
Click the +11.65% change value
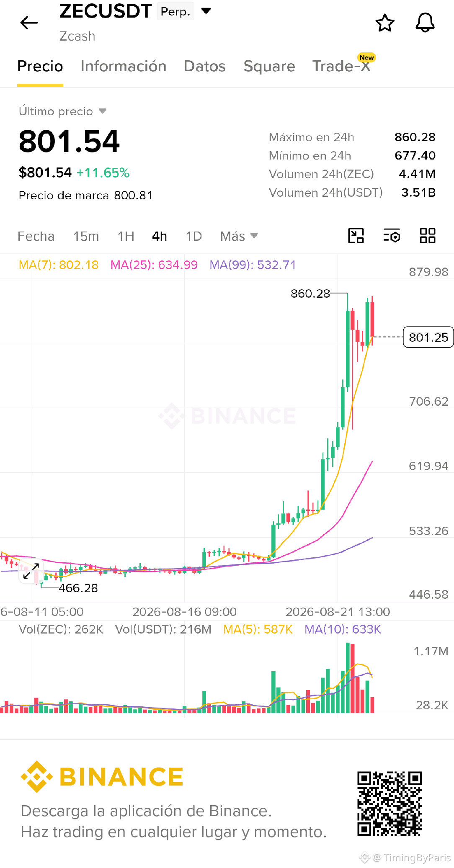103,173
